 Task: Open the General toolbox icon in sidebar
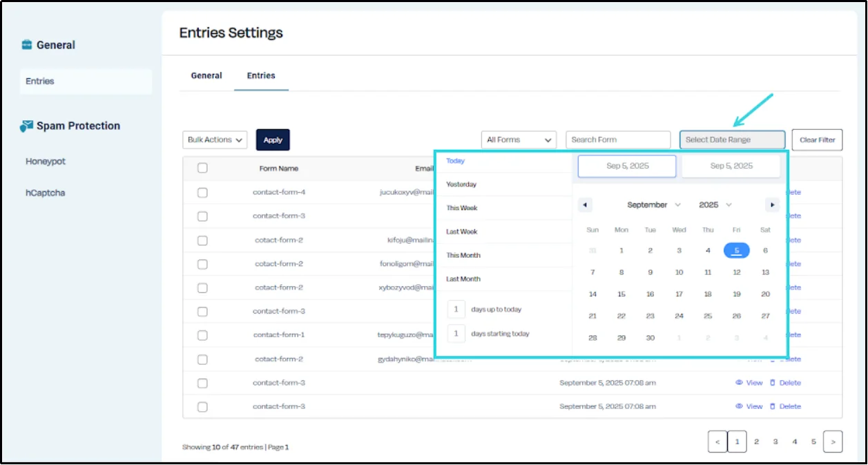28,44
